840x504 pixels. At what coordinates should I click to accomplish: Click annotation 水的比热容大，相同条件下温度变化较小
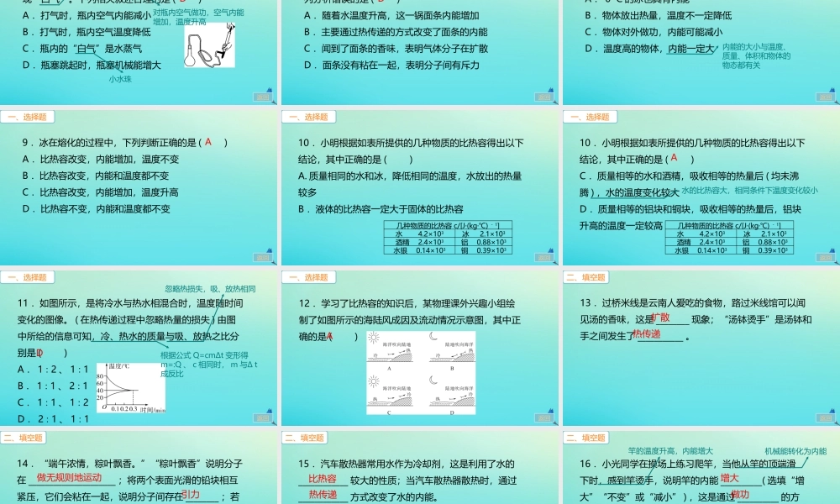pyautogui.click(x=750, y=190)
